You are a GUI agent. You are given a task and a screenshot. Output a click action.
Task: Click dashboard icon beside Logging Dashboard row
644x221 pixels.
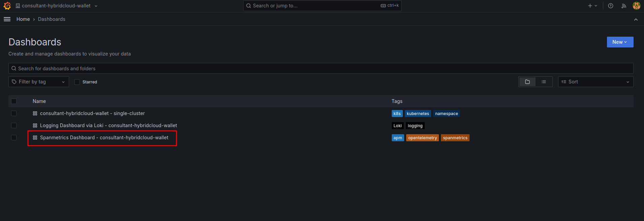35,125
